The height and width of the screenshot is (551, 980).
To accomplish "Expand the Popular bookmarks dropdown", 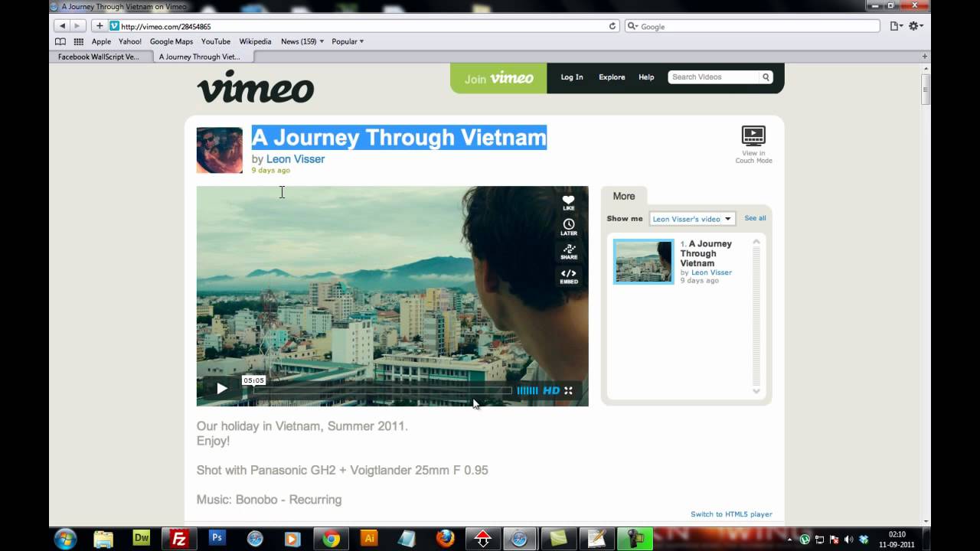I will (x=348, y=41).
